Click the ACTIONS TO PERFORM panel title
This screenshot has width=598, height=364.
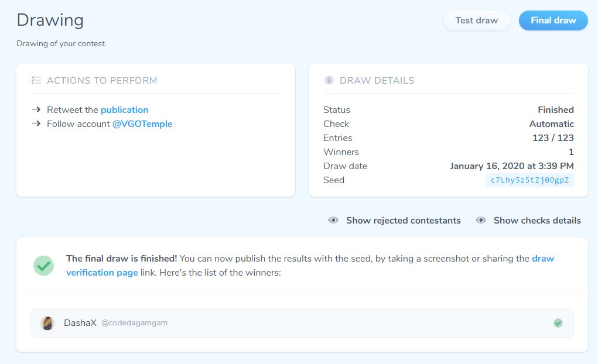tap(102, 80)
